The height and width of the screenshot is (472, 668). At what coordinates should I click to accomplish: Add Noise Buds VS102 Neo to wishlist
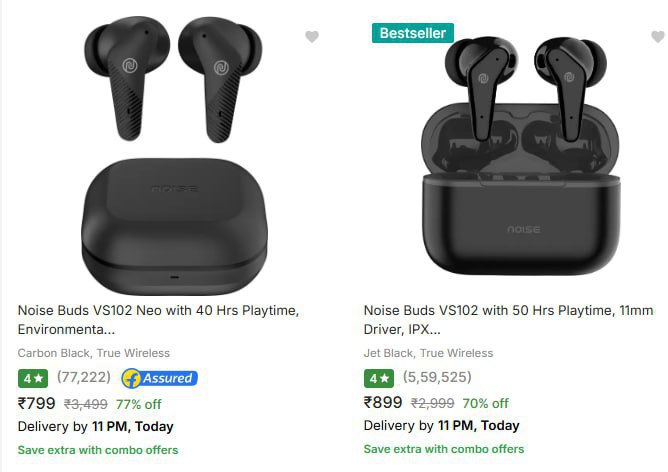312,37
